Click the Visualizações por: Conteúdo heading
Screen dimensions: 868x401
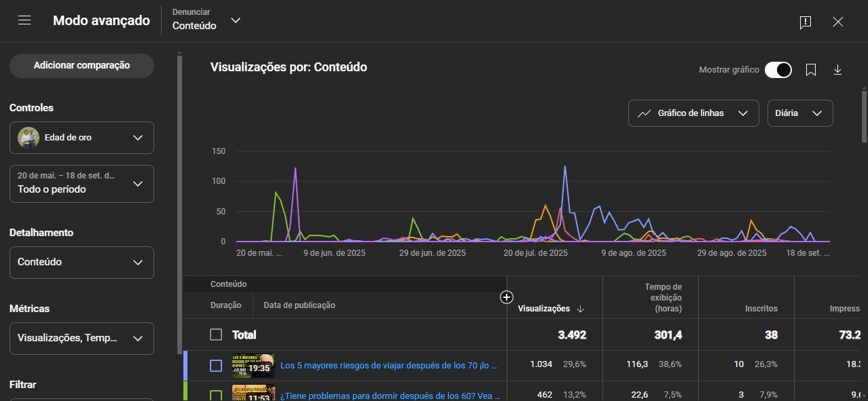pos(289,67)
